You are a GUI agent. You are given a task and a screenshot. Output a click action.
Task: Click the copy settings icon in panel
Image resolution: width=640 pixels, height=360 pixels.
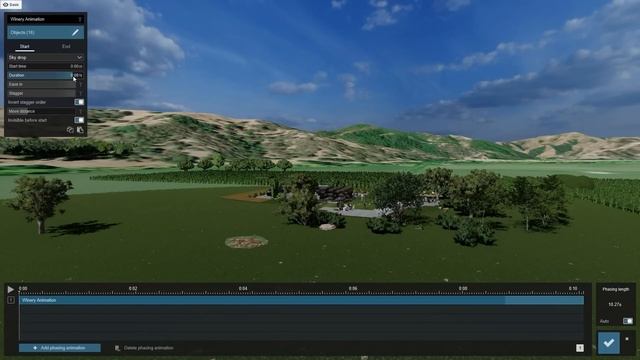pos(70,130)
